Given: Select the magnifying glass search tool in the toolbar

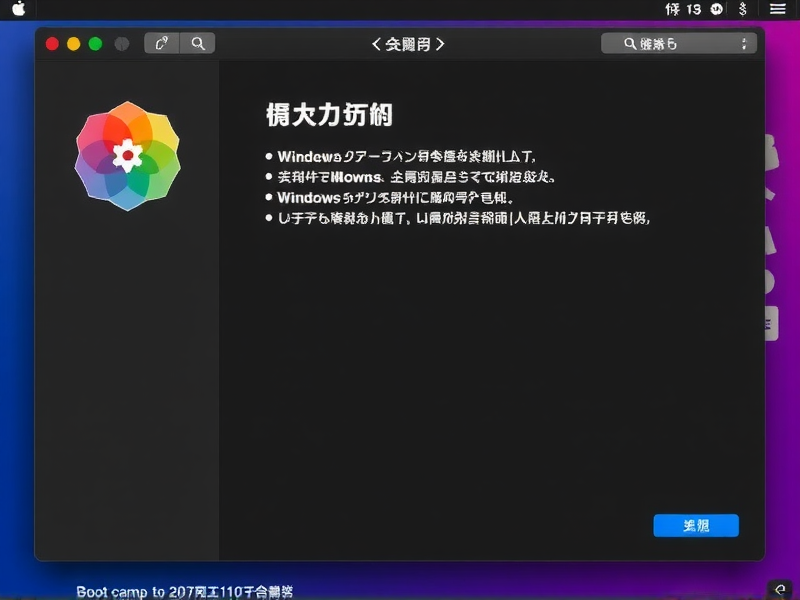Looking at the screenshot, I should (x=197, y=43).
